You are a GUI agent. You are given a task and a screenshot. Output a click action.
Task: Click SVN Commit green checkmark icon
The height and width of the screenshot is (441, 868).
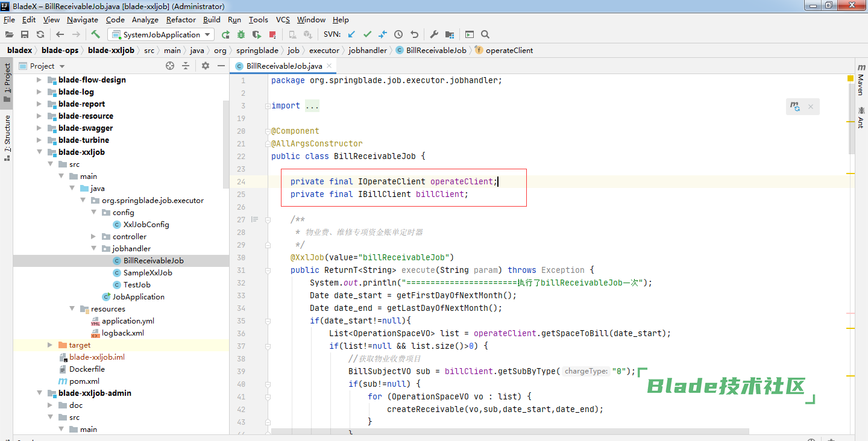[367, 34]
